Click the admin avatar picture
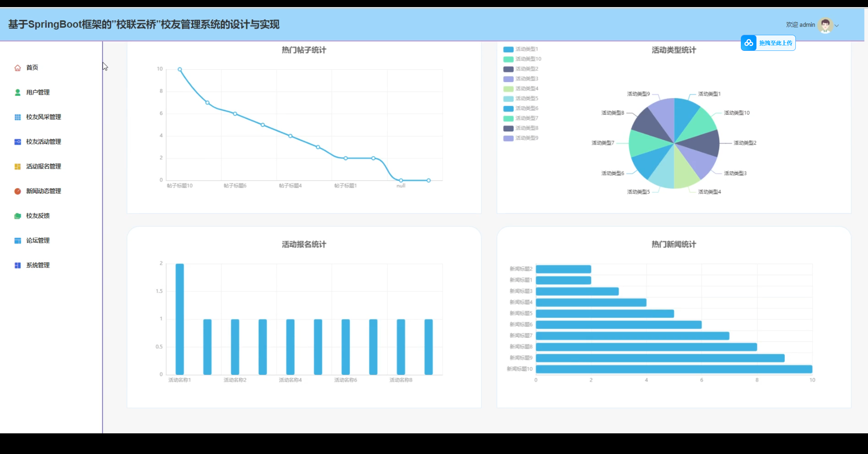Screen dimensions: 868x454 tap(825, 25)
